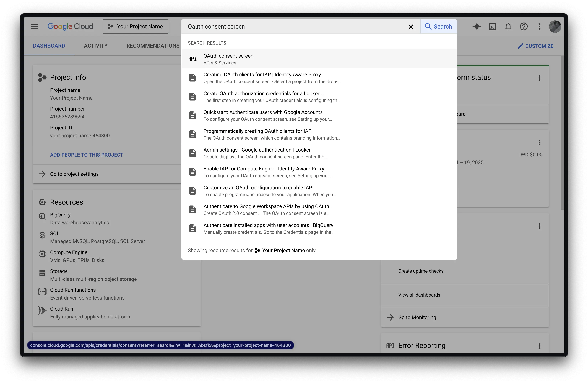Open the Your Project Name project picker

[x=135, y=26]
